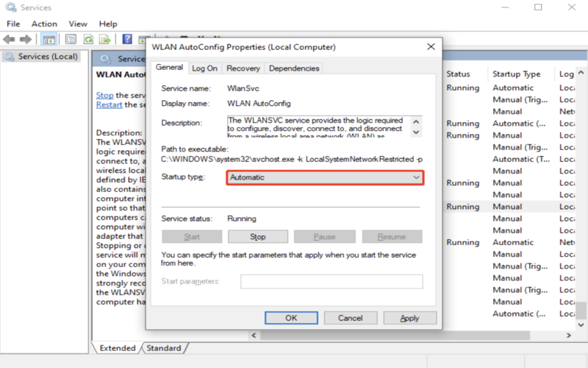588x368 pixels.
Task: Click the WLAN AutoConfig display name value
Action: 259,103
